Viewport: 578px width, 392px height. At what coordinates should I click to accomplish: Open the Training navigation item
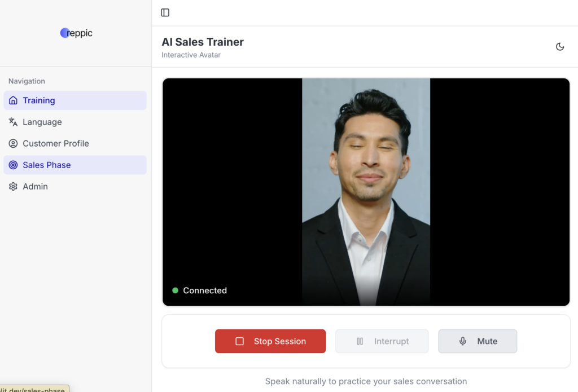click(x=39, y=100)
